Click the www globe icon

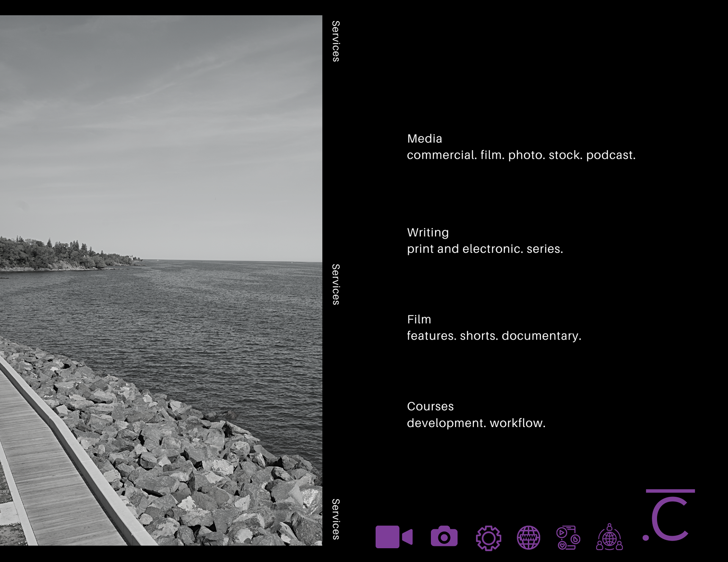[x=529, y=537]
